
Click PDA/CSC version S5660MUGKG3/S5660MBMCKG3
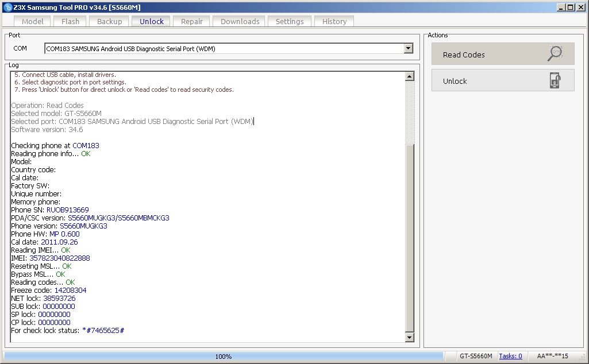pos(118,218)
